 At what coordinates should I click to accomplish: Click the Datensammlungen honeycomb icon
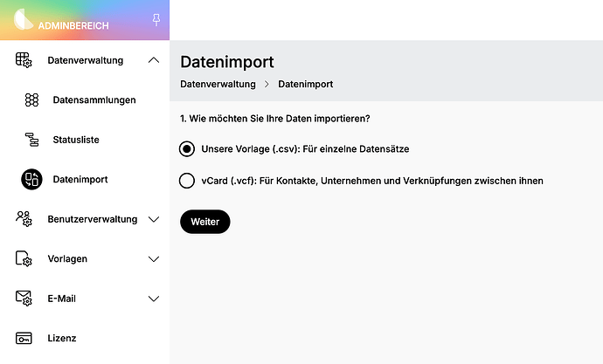(x=32, y=100)
